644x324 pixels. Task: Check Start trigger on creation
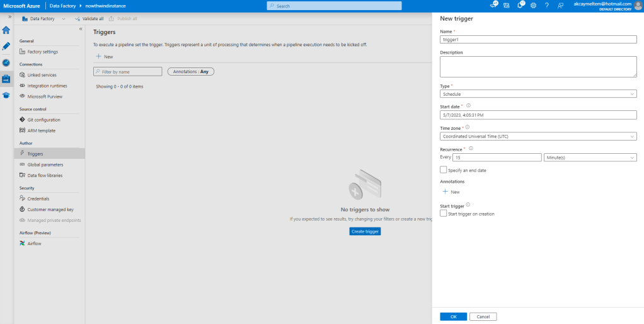pyautogui.click(x=444, y=214)
